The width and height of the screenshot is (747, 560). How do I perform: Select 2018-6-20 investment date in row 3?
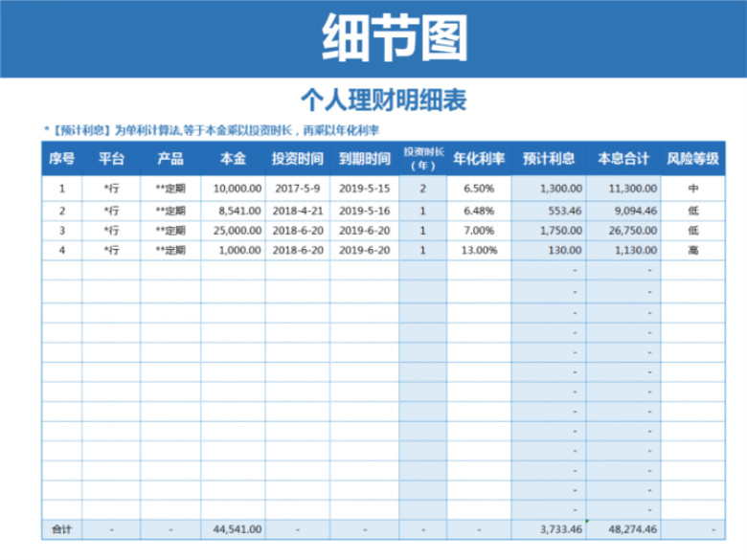click(297, 231)
